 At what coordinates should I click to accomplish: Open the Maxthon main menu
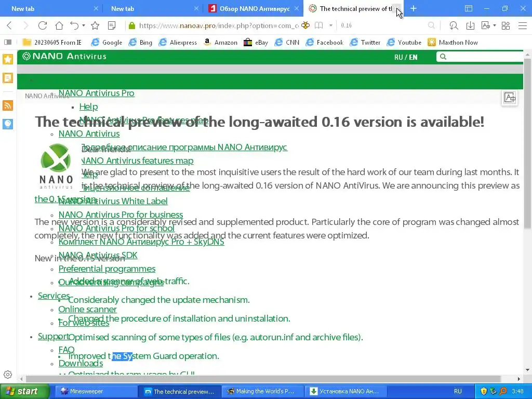click(x=523, y=25)
